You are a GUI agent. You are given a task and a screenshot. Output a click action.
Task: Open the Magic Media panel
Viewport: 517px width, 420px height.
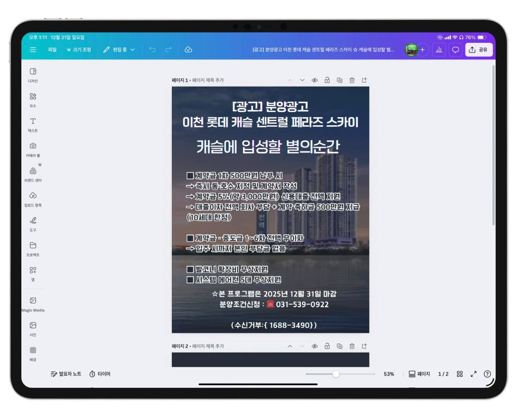33,304
